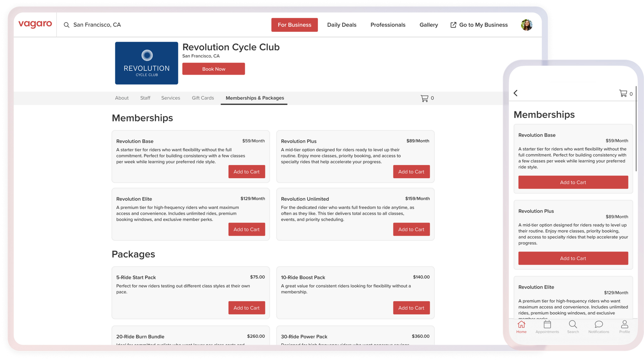The width and height of the screenshot is (644, 360).
Task: Click the $75.00 package price
Action: coord(258,277)
